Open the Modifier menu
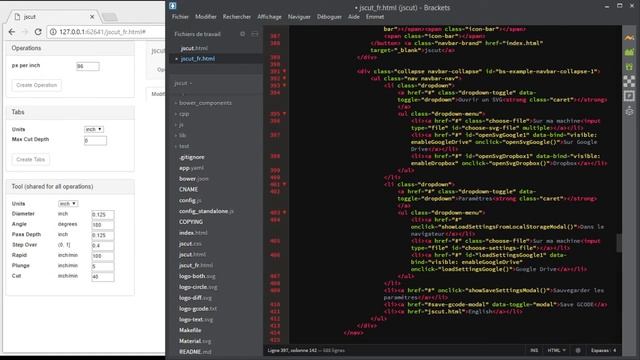640x360 pixels. [206, 17]
